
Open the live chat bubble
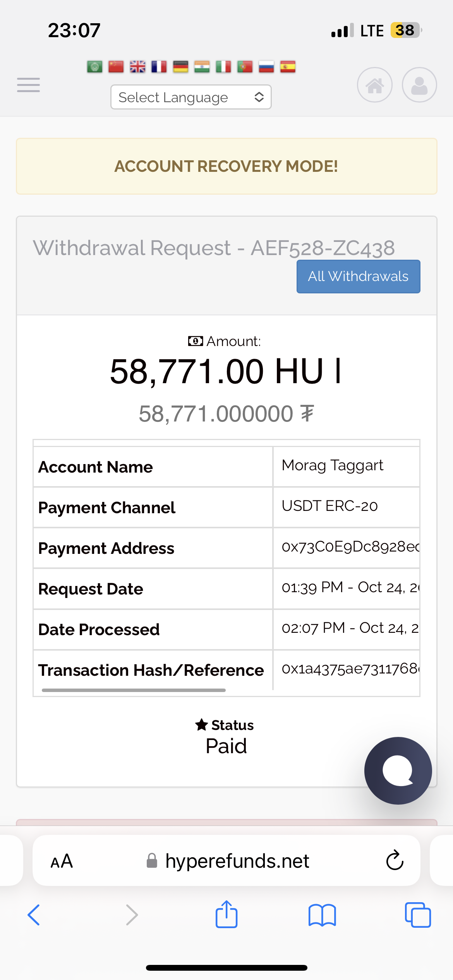pyautogui.click(x=398, y=771)
